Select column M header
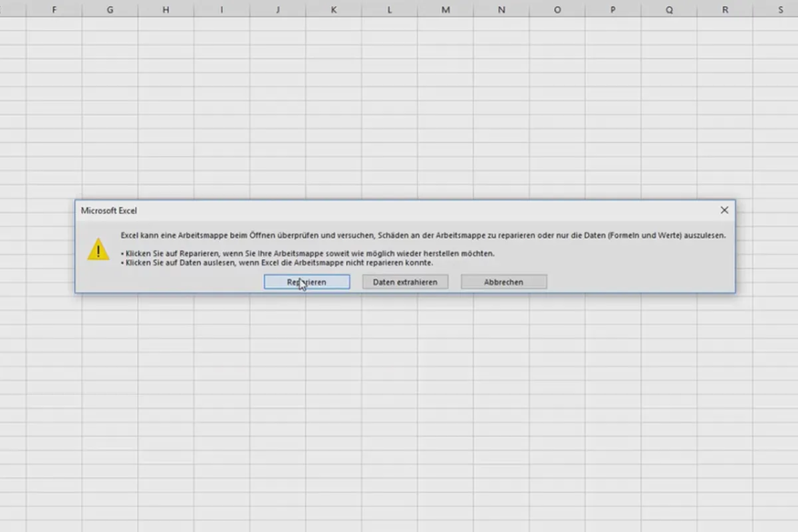 tap(445, 10)
